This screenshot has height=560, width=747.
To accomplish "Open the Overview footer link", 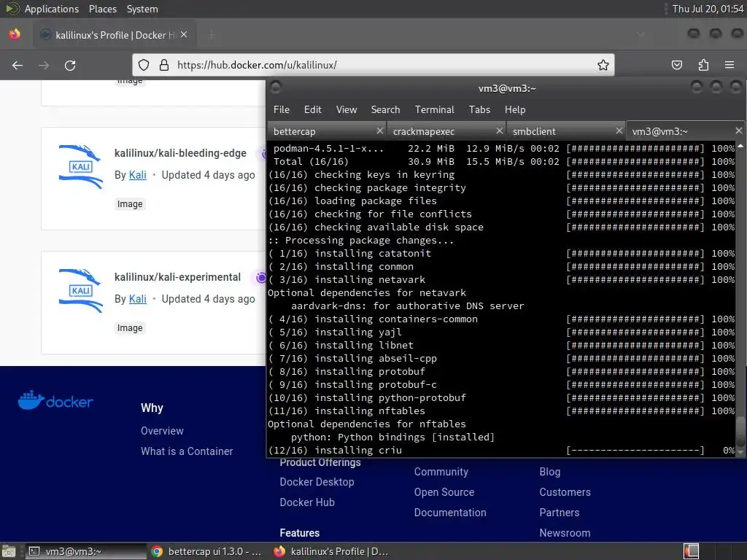I will [x=162, y=430].
